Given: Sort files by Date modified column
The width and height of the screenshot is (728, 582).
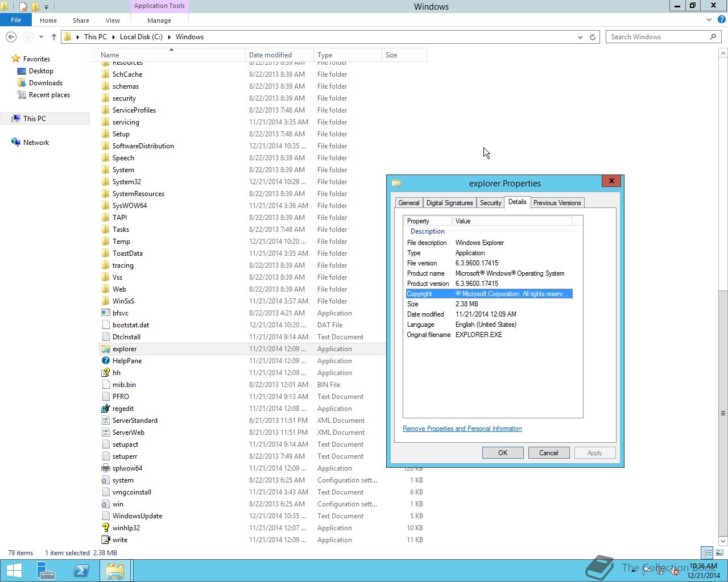Looking at the screenshot, I should [279, 55].
